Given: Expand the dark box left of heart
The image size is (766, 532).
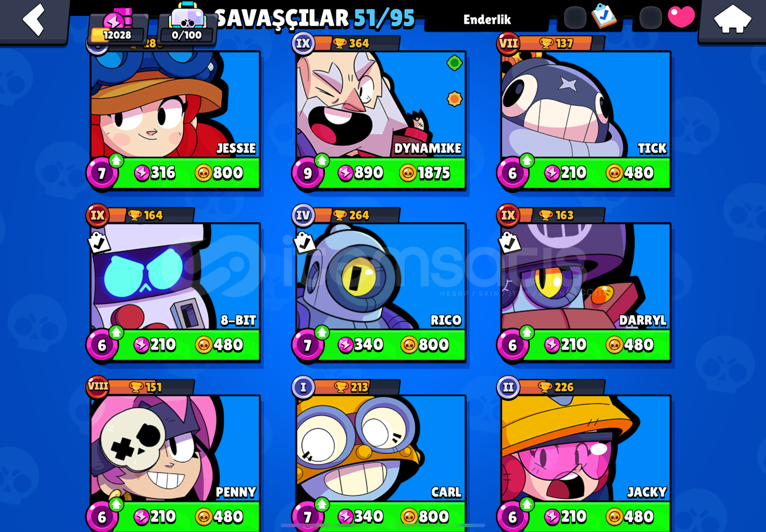Looking at the screenshot, I should tap(651, 18).
